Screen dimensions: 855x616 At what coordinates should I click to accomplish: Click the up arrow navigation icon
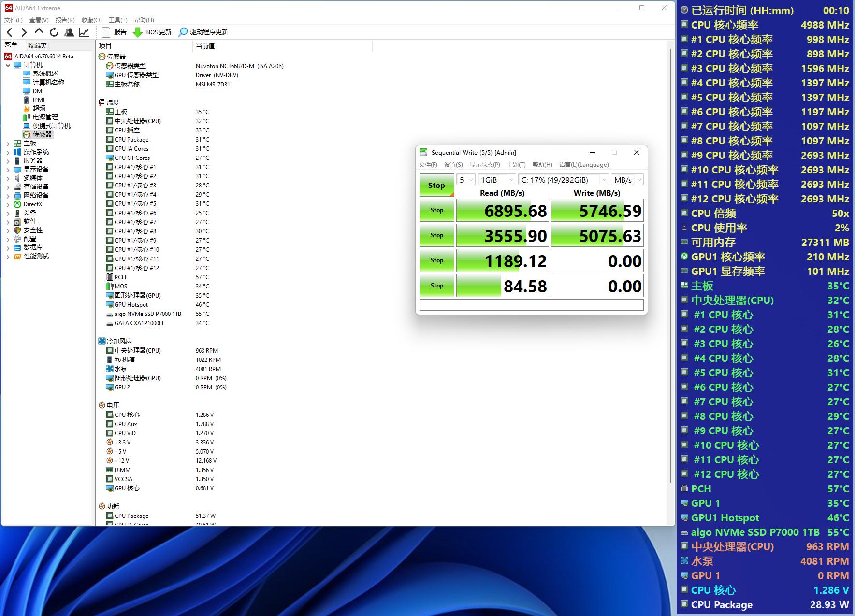pyautogui.click(x=39, y=32)
